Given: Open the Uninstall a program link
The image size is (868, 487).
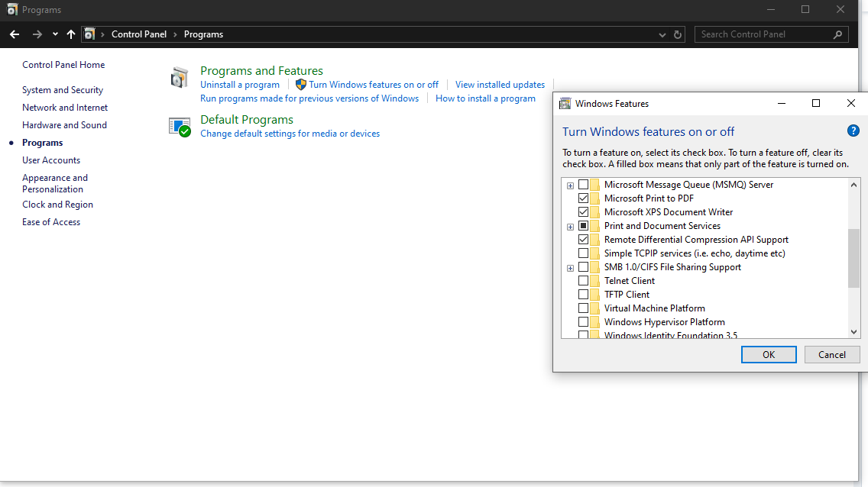Looking at the screenshot, I should tap(241, 84).
